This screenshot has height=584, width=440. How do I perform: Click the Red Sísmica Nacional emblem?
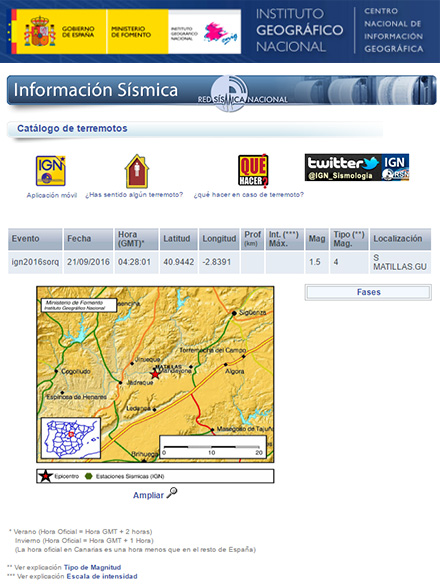(229, 93)
